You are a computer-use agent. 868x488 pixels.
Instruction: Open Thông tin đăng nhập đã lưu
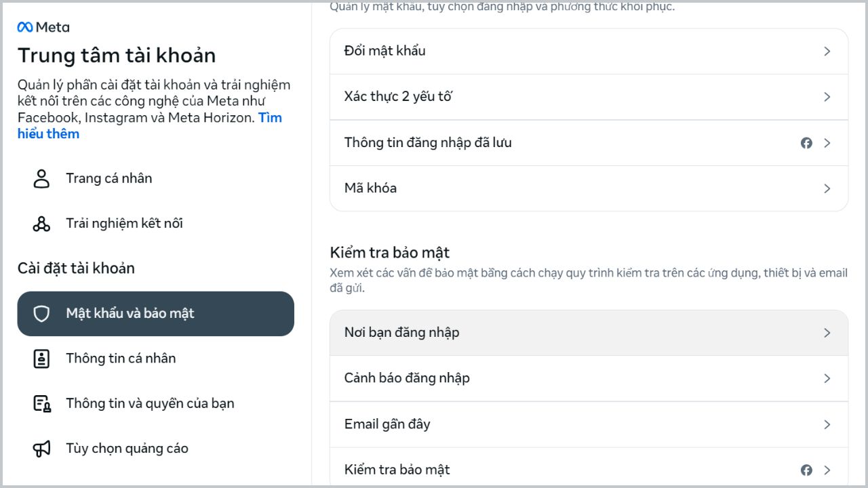pyautogui.click(x=589, y=143)
